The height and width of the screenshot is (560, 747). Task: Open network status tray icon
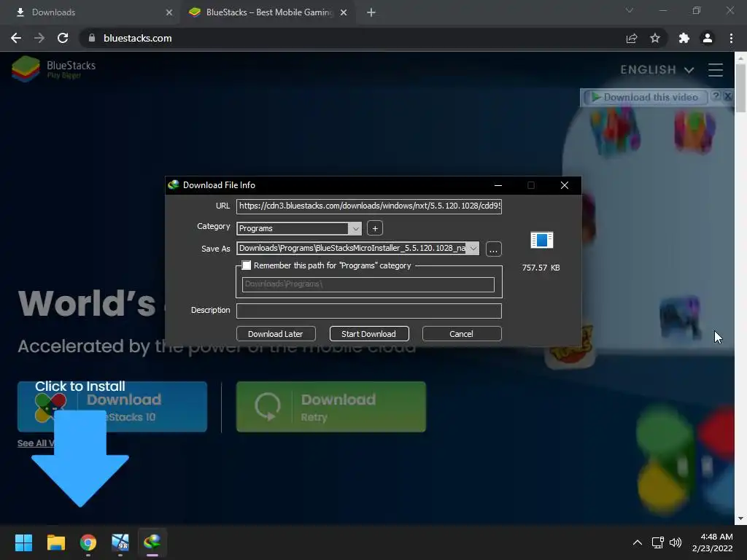pyautogui.click(x=658, y=542)
